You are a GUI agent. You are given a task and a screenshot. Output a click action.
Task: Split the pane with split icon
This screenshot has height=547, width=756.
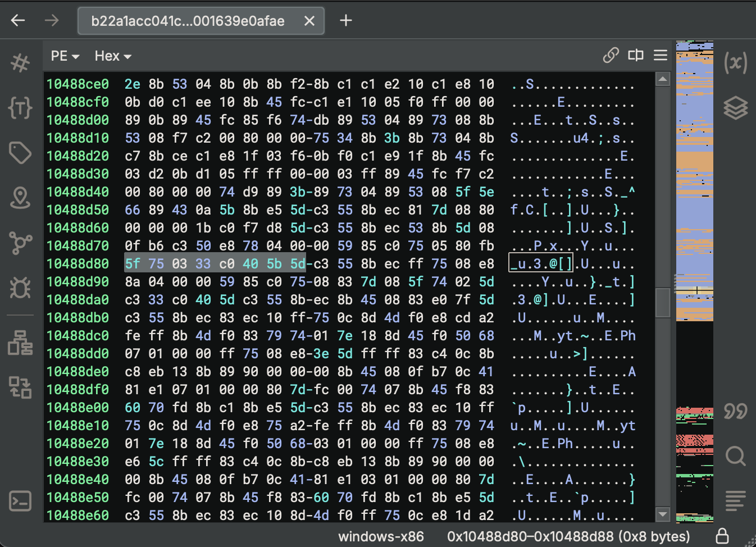636,55
